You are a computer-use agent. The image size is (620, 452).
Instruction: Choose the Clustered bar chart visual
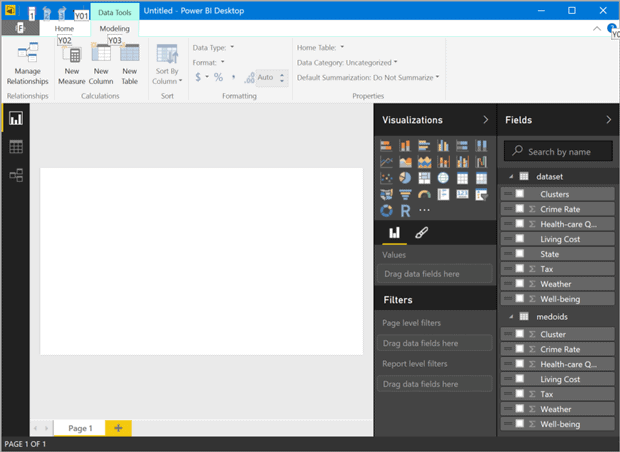424,146
